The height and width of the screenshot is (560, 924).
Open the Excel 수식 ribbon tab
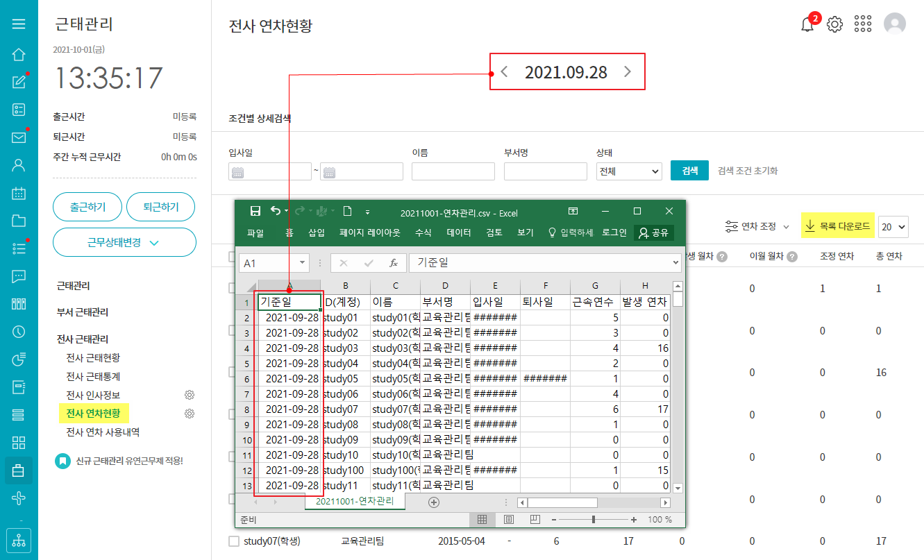tap(423, 233)
